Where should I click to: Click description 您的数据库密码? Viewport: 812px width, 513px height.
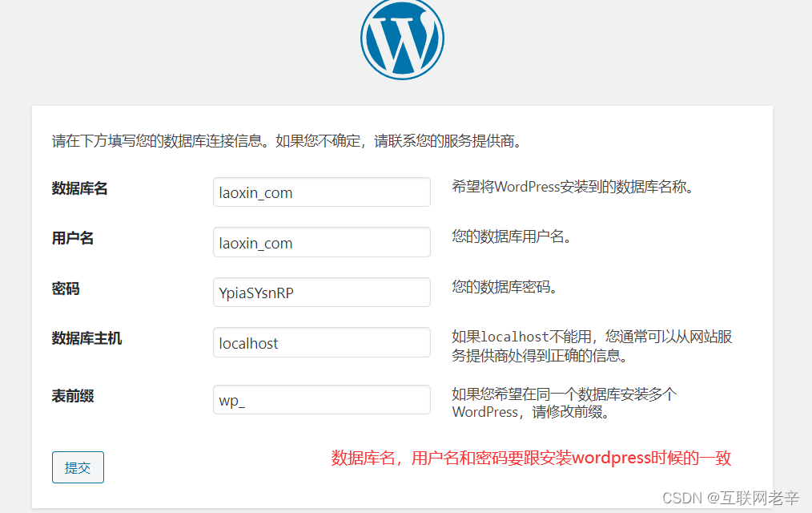[x=504, y=287]
